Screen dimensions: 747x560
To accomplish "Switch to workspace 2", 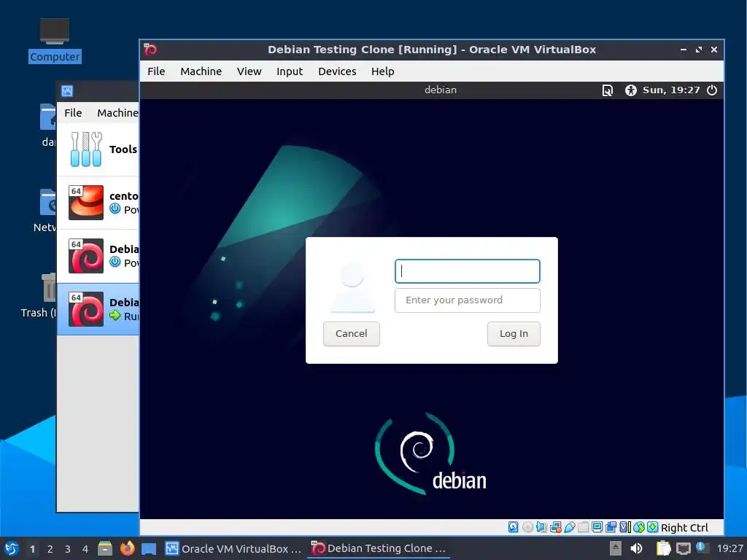I will pos(50,549).
